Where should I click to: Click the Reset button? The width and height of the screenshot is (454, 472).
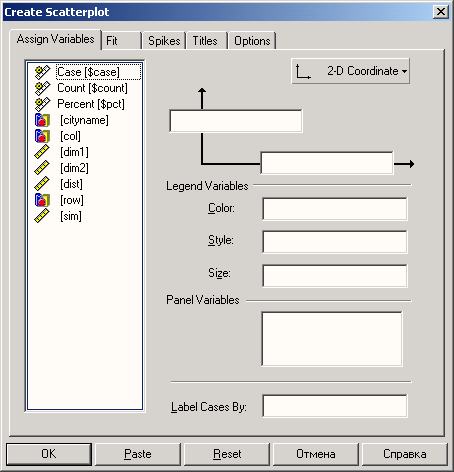point(227,454)
